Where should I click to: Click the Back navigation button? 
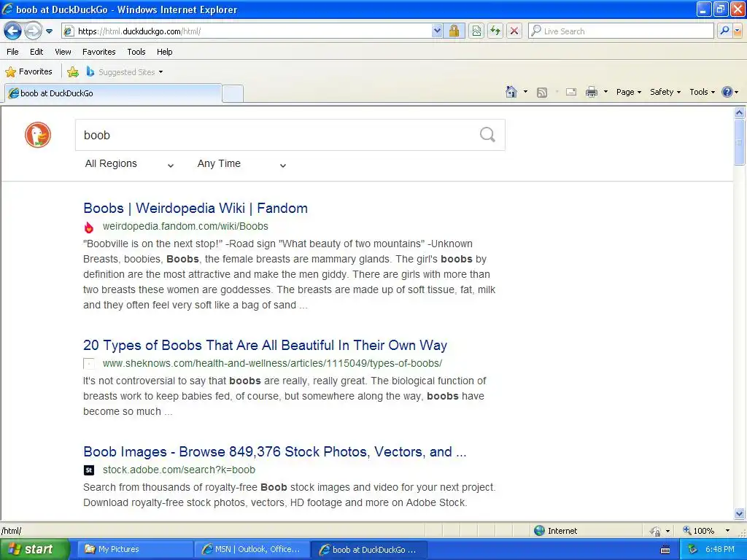13,31
